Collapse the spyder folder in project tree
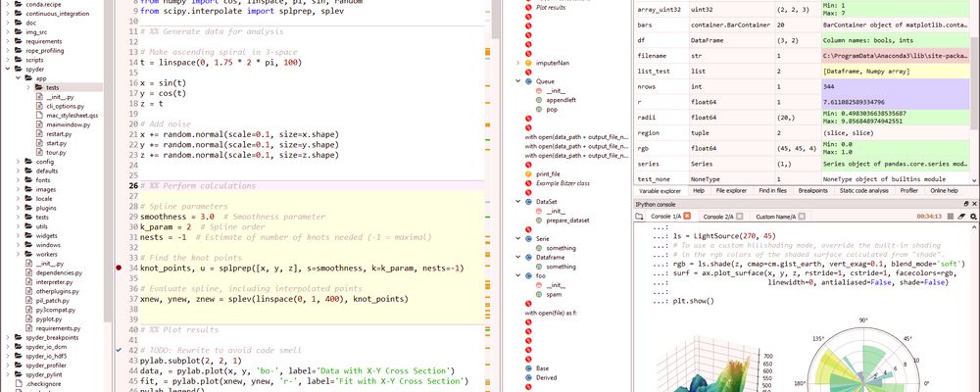Screen dimensions: 980x392 pyautogui.click(x=7, y=70)
